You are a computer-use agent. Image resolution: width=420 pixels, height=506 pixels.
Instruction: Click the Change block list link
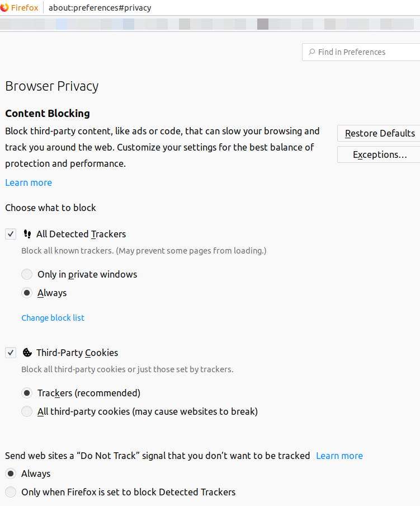coord(53,317)
